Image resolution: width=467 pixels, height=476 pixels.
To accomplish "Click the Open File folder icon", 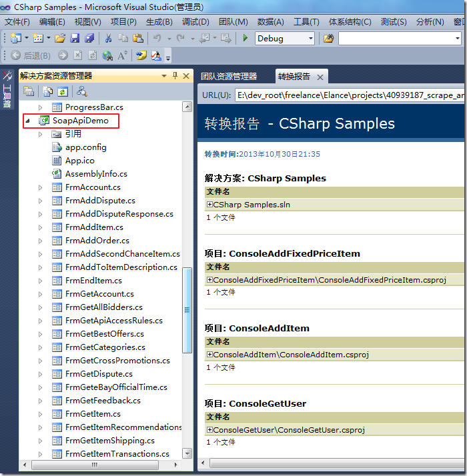I will [x=60, y=38].
